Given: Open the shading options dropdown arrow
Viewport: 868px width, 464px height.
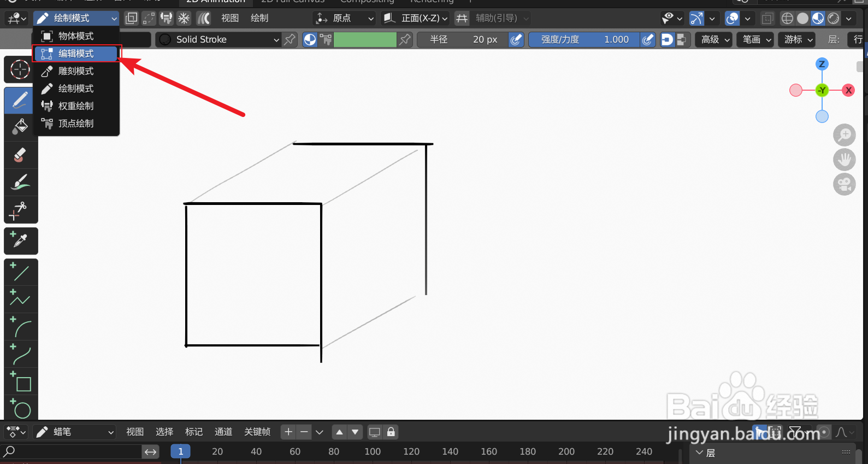Looking at the screenshot, I should click(x=848, y=19).
